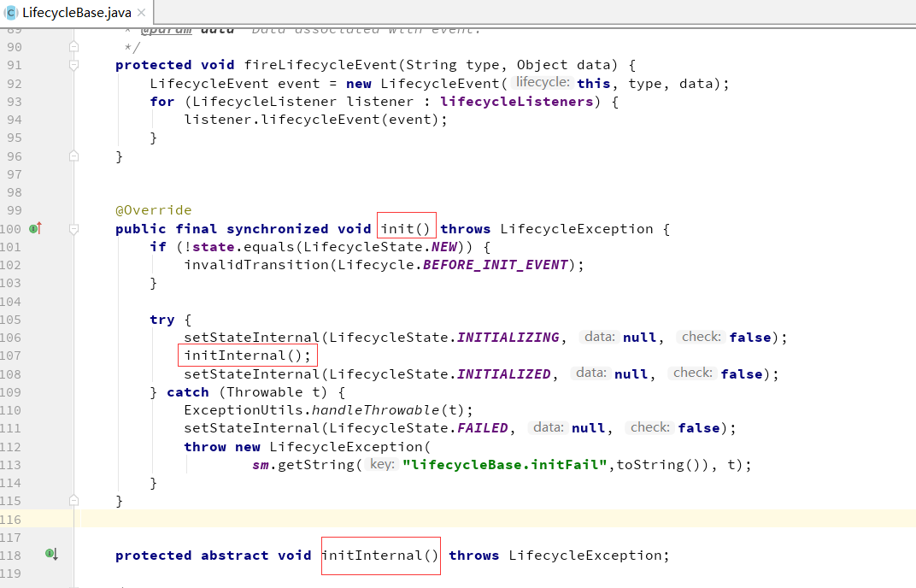Click line number 92 in the gutter
Viewport: 916px width, 588px height.
coord(15,84)
